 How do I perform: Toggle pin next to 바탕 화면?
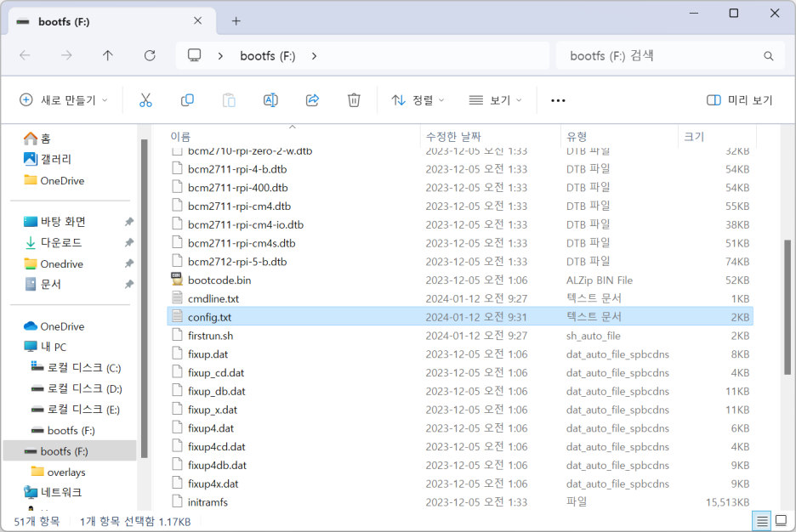coord(129,222)
